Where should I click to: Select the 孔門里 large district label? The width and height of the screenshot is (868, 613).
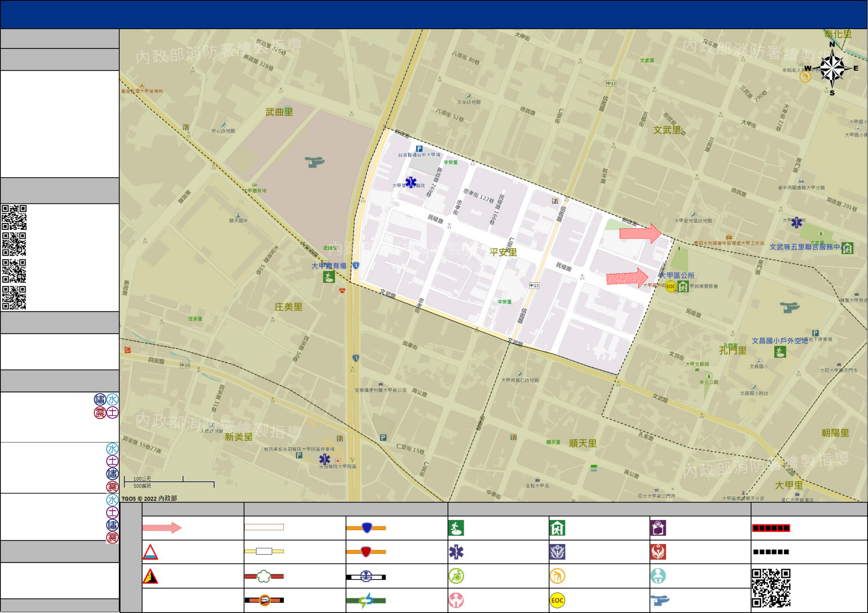[733, 350]
